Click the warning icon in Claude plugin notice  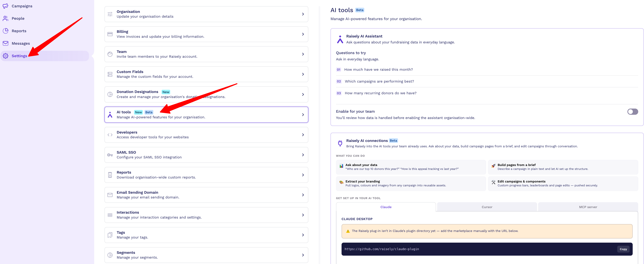pyautogui.click(x=348, y=231)
